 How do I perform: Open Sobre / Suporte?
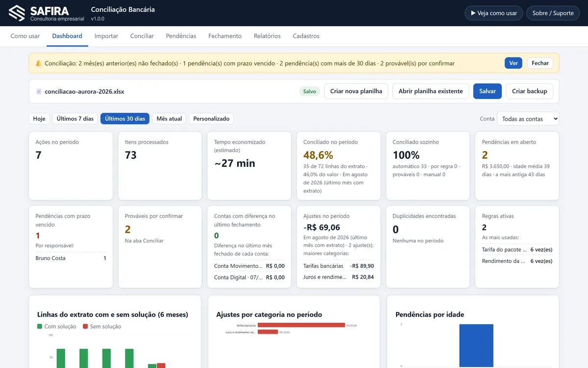click(553, 13)
